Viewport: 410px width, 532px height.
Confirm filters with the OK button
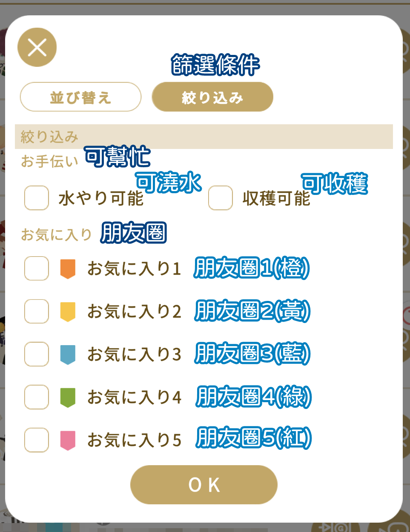coord(204,485)
